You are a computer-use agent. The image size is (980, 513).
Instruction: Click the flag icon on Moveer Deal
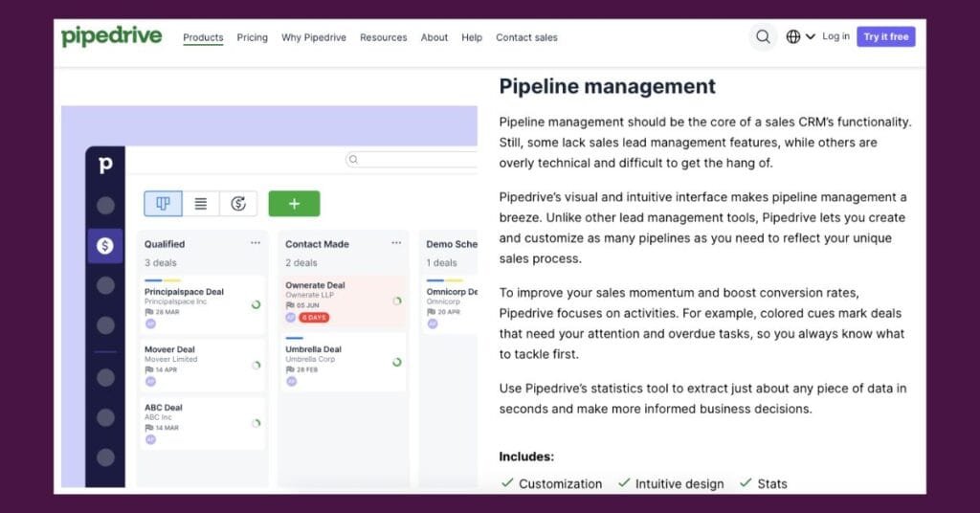[x=148, y=369]
